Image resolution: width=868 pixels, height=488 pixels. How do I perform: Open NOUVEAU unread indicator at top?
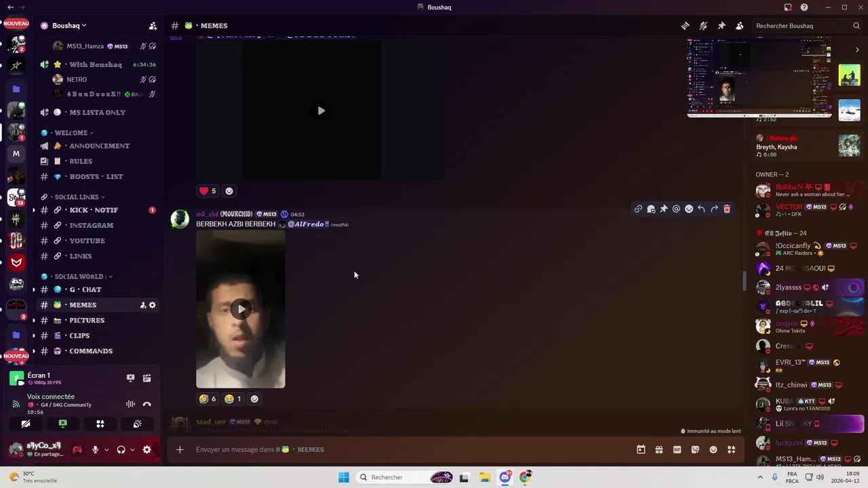point(16,24)
